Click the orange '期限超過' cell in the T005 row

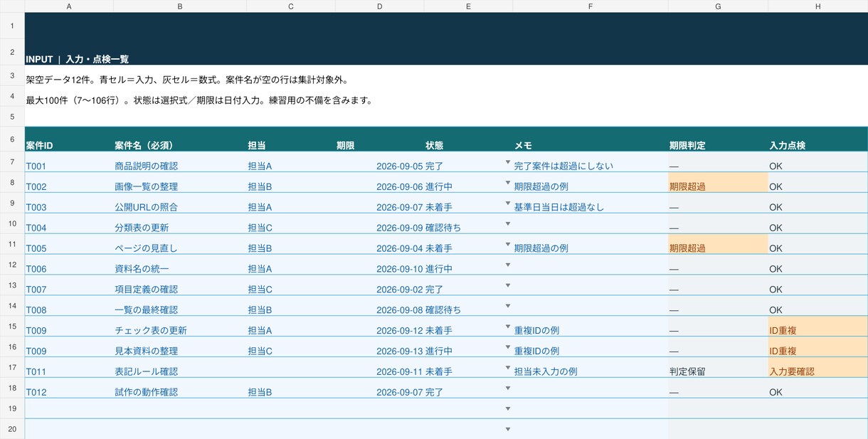pyautogui.click(x=718, y=245)
